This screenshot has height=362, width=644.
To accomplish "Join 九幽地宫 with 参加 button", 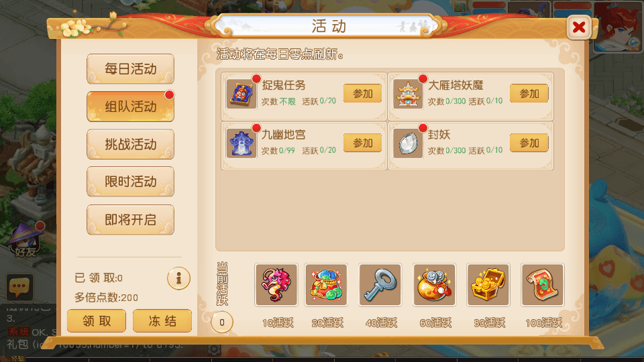I will [x=363, y=143].
